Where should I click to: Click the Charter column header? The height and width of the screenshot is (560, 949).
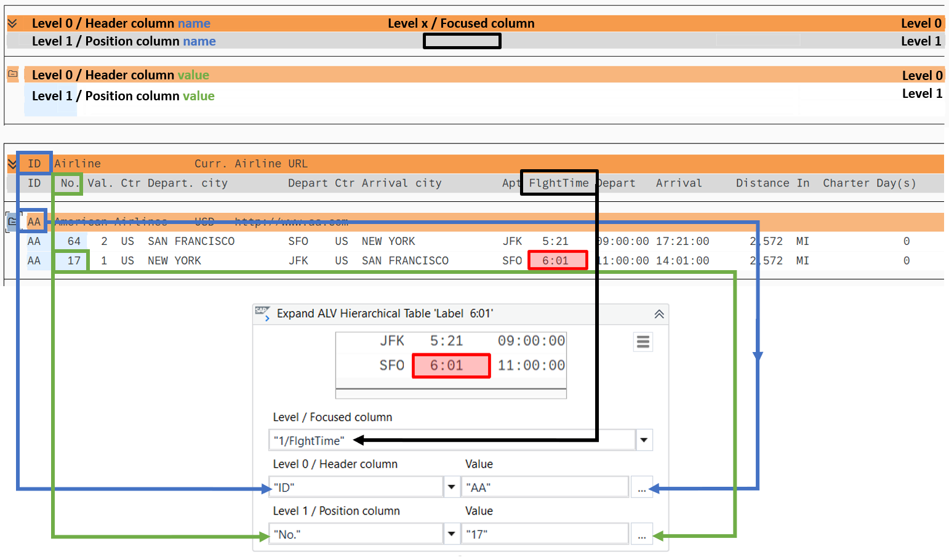[846, 183]
